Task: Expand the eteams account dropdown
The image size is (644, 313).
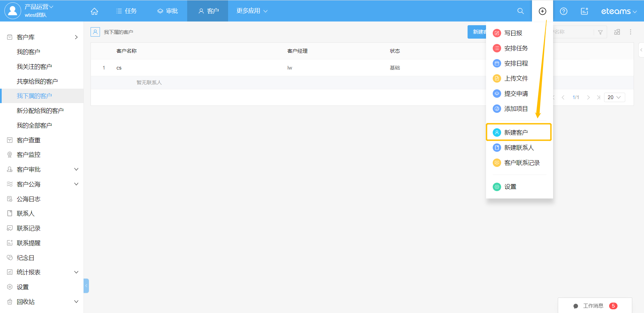Action: point(619,11)
